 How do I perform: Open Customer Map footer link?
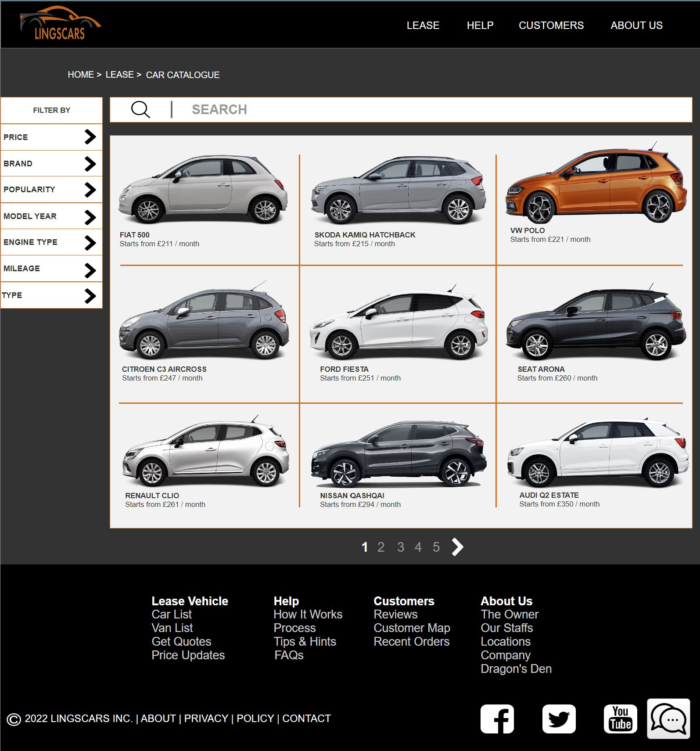tap(412, 628)
